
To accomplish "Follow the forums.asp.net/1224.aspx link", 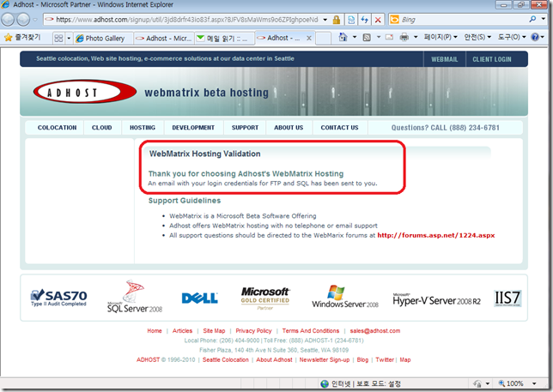I will click(436, 235).
